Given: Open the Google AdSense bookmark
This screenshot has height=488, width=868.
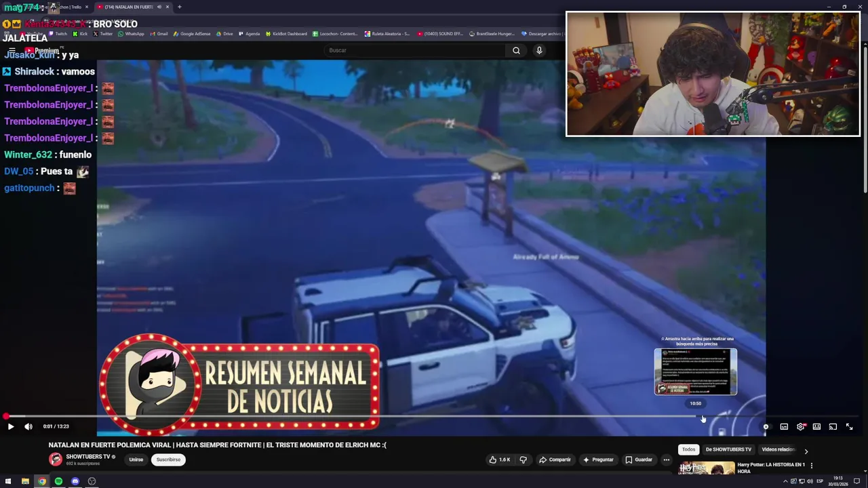Looking at the screenshot, I should pos(192,33).
